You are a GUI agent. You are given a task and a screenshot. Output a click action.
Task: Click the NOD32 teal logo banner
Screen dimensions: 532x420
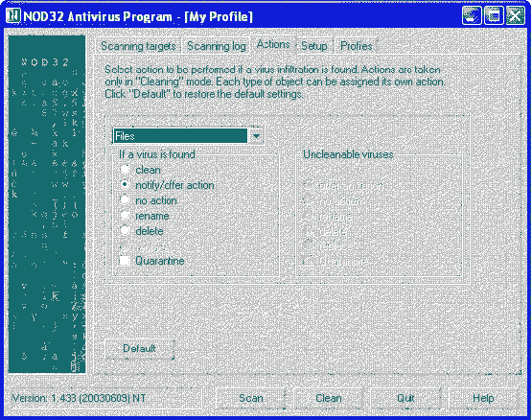(47, 203)
